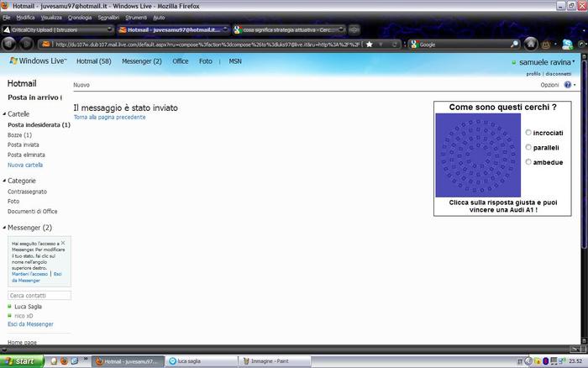Open the Cronologia menu

[x=80, y=18]
